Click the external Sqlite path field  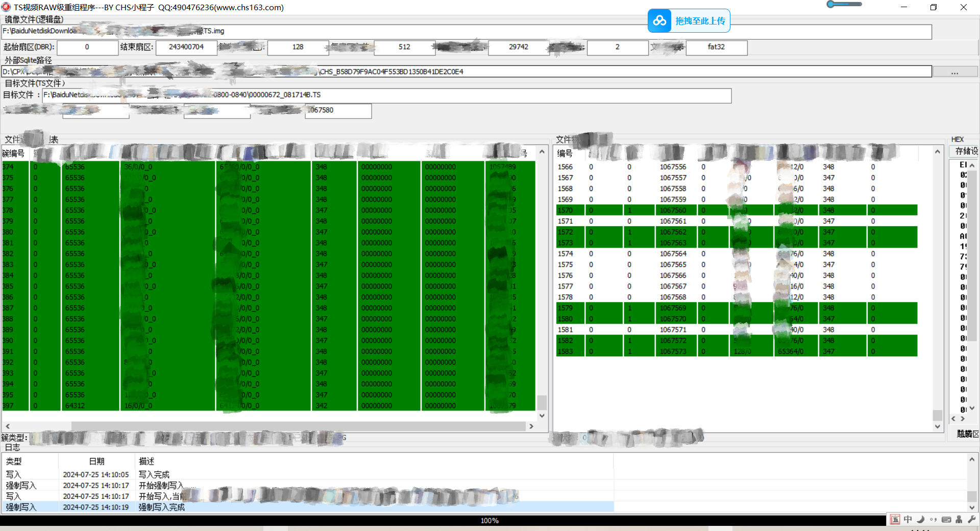pos(467,72)
